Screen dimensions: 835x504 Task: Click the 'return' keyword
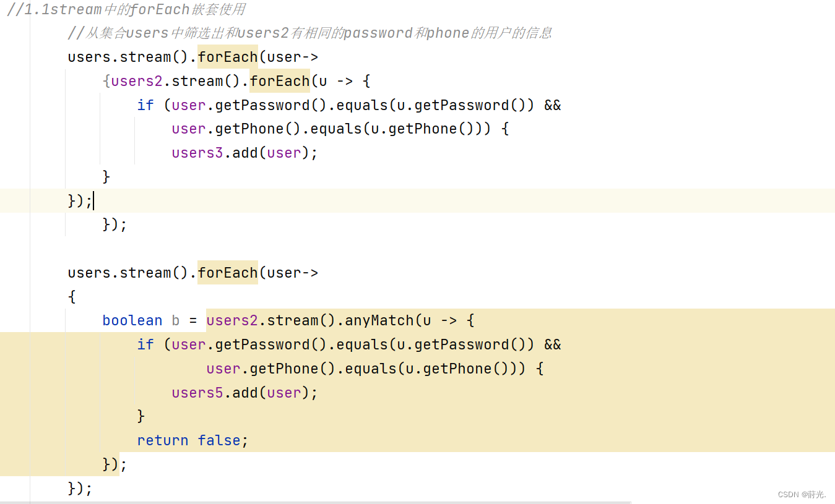(163, 440)
